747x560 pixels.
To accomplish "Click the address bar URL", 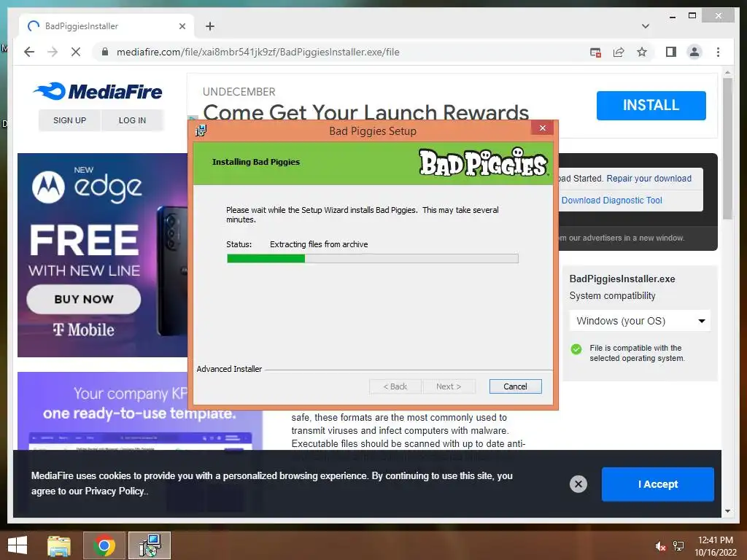I will click(x=258, y=52).
